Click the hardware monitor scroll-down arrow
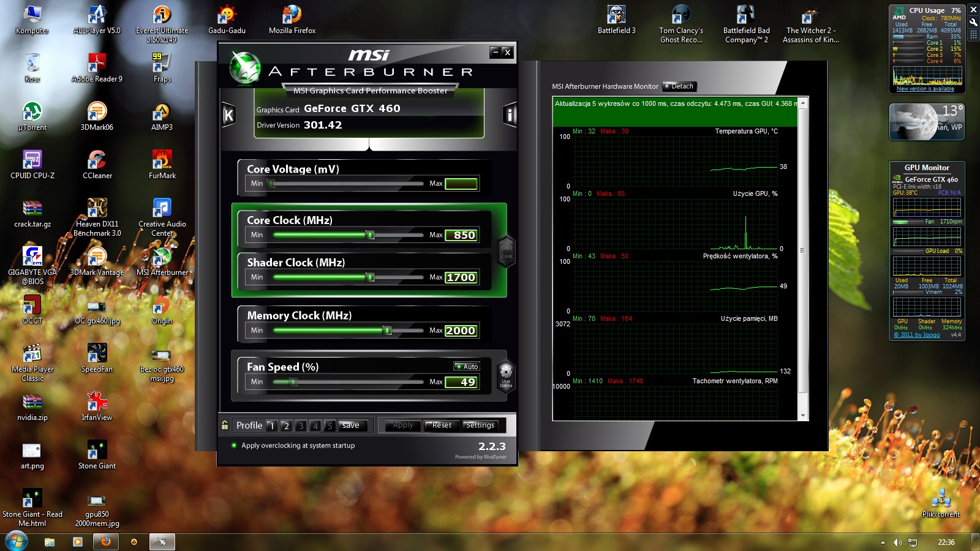 [803, 415]
